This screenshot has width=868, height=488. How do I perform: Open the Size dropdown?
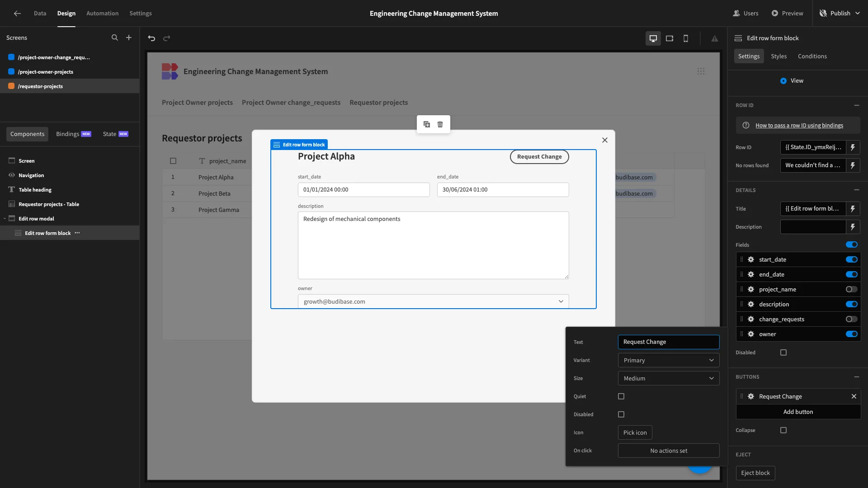point(669,378)
